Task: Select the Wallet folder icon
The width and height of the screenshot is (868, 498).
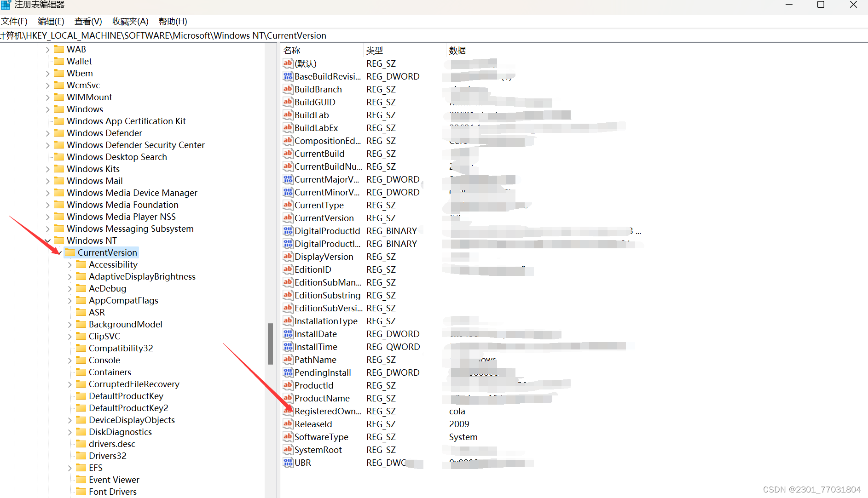Action: click(x=59, y=61)
